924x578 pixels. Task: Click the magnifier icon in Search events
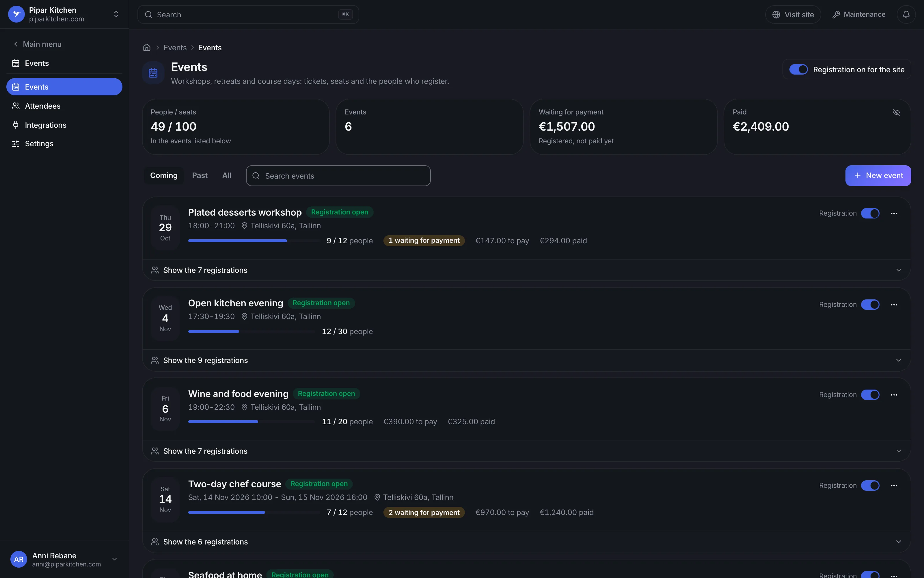pos(256,176)
